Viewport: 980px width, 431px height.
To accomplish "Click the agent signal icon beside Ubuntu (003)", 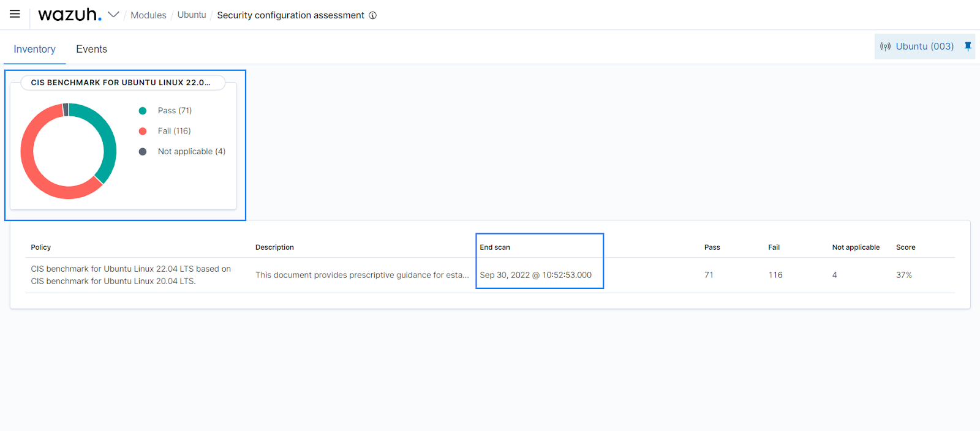I will coord(885,47).
